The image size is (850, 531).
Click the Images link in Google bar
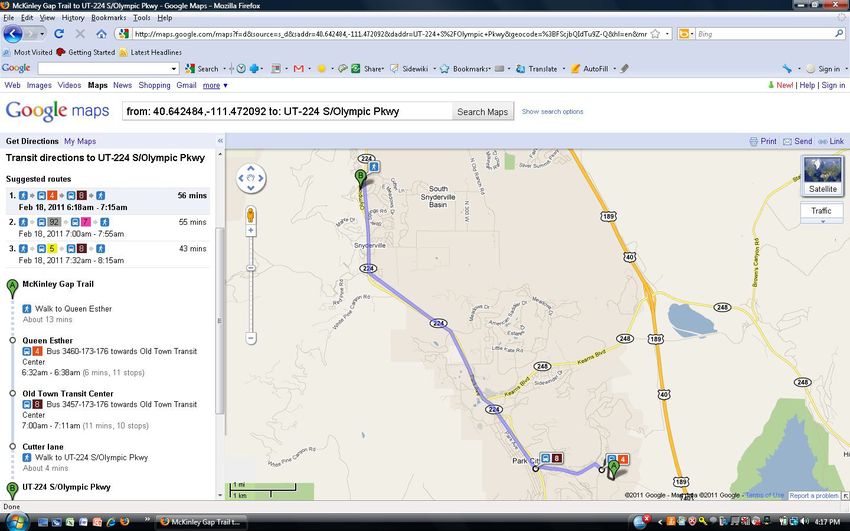(39, 85)
